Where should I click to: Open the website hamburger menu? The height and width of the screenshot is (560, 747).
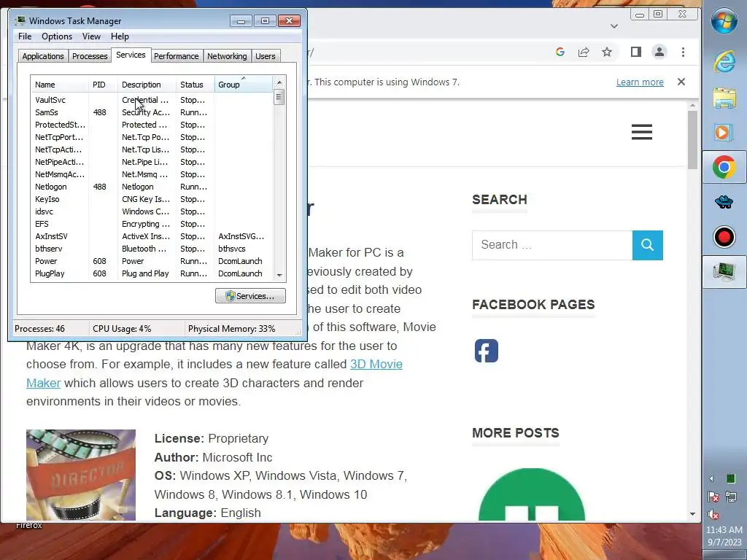[x=642, y=132]
